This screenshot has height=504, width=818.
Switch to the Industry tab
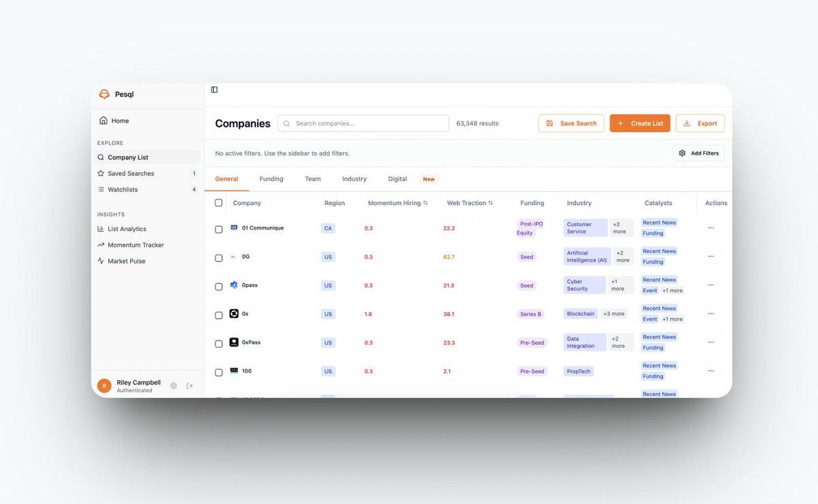(x=354, y=179)
